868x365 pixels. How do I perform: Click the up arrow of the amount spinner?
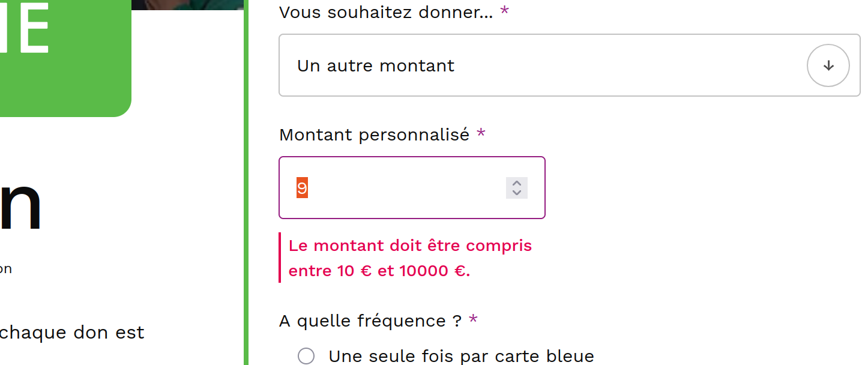516,183
